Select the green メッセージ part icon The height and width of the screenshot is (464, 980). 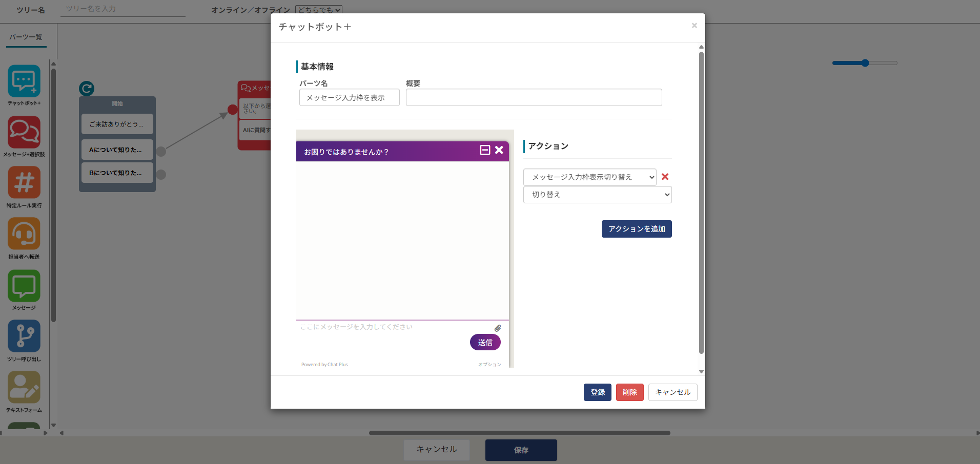point(24,285)
